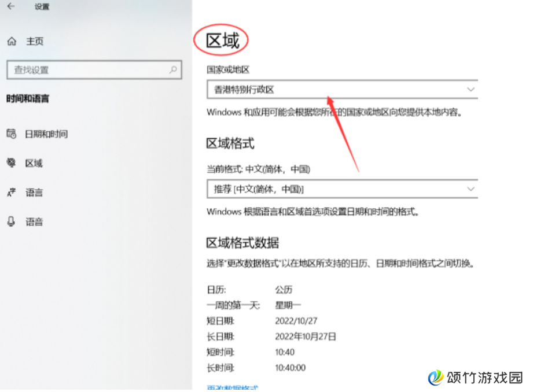This screenshot has width=533, height=392.
Task: Open 日期和时间 settings page
Action: coord(46,134)
